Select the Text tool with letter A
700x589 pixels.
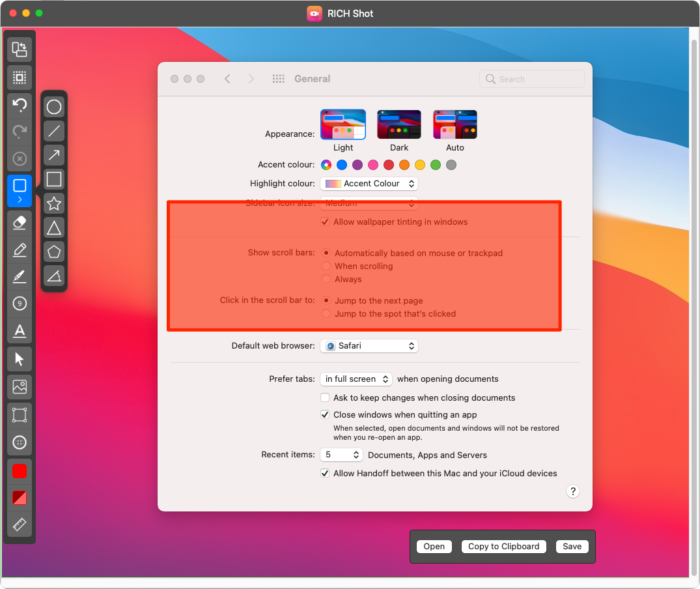[x=19, y=331]
